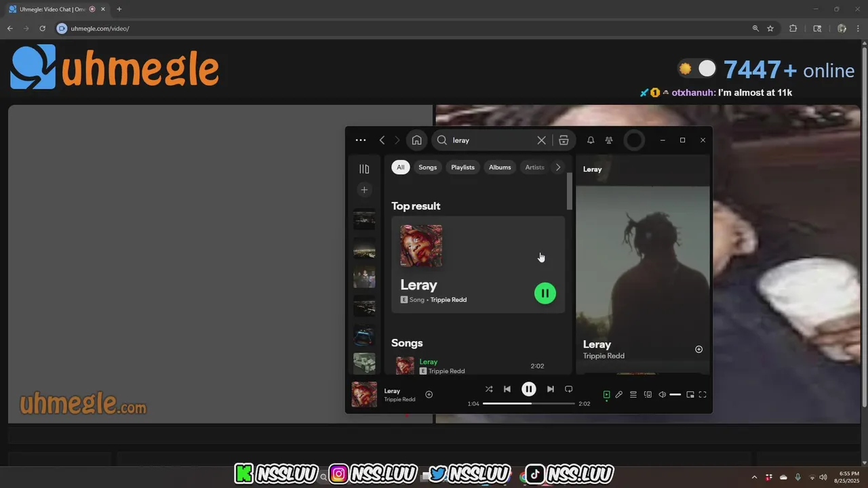Open Chrome three-dots menu
The height and width of the screenshot is (488, 868).
pos(859,28)
